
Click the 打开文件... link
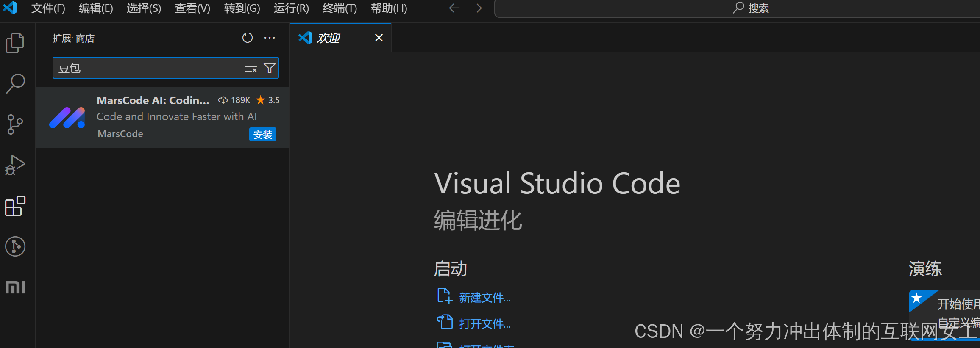tap(484, 324)
